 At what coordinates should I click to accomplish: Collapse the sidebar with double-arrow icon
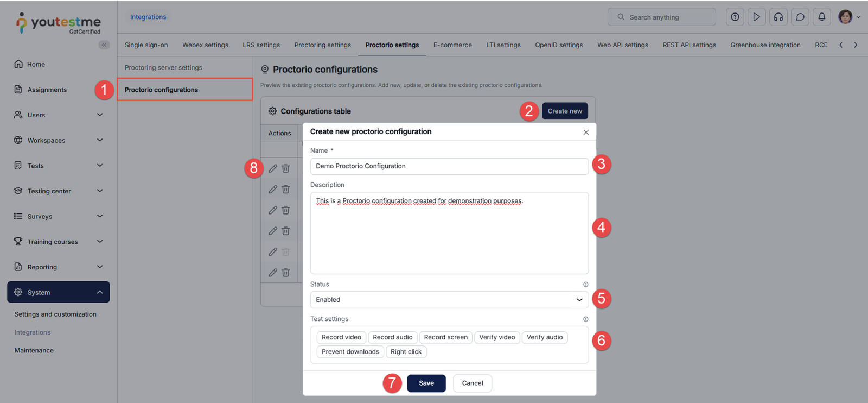[x=104, y=45]
